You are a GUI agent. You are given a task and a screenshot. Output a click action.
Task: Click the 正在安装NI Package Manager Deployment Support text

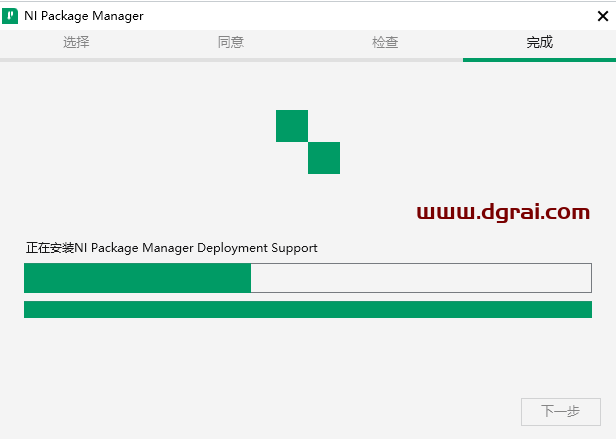(x=172, y=248)
